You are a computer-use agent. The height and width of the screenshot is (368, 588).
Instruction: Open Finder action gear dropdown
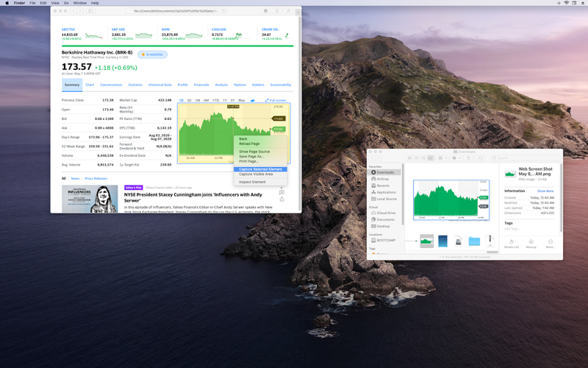tap(456, 158)
